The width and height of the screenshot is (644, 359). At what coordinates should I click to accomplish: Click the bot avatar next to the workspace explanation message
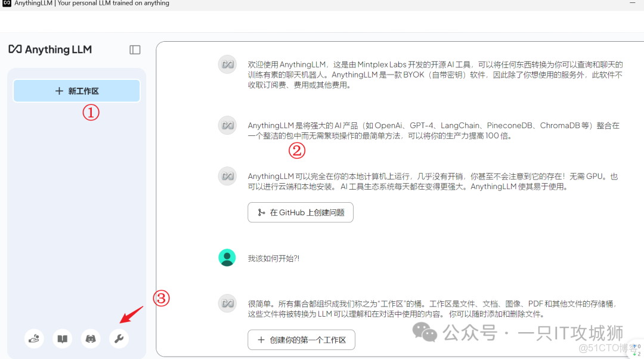coord(227,304)
